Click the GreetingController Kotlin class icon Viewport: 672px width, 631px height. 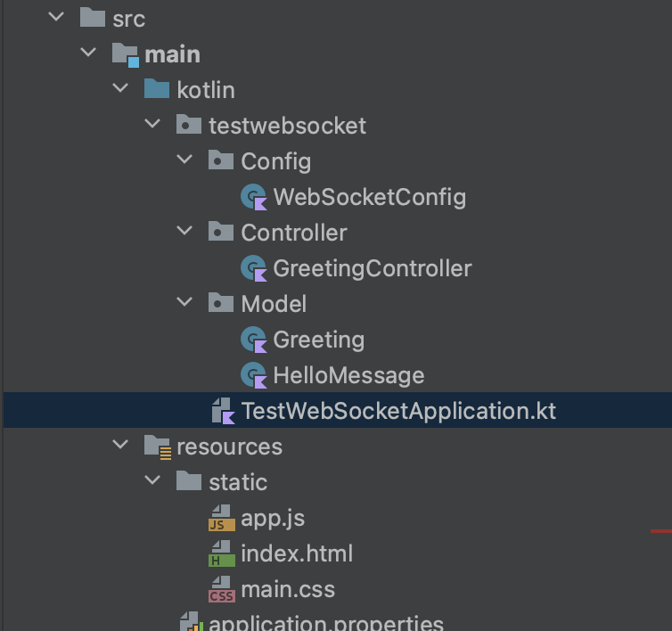254,268
